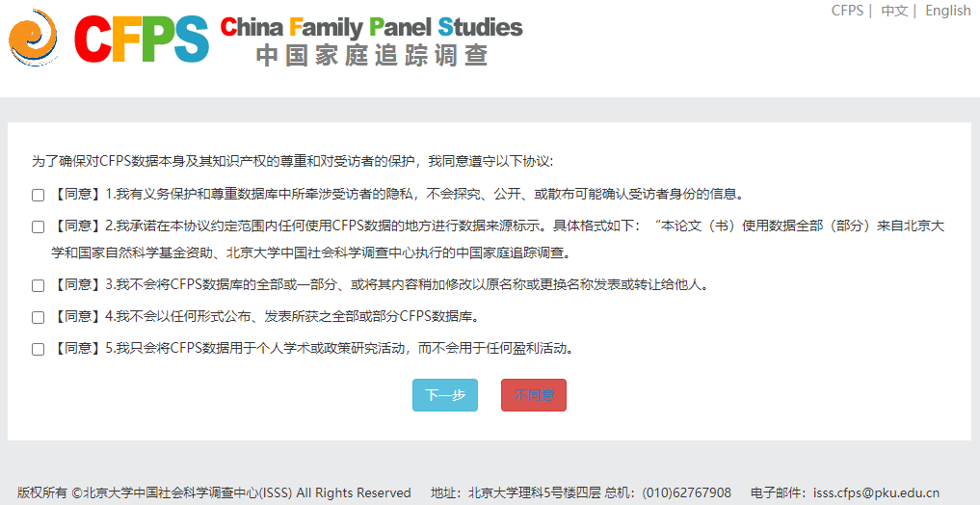Click the orange swirl logo icon
This screenshot has height=505, width=980.
coord(35,37)
